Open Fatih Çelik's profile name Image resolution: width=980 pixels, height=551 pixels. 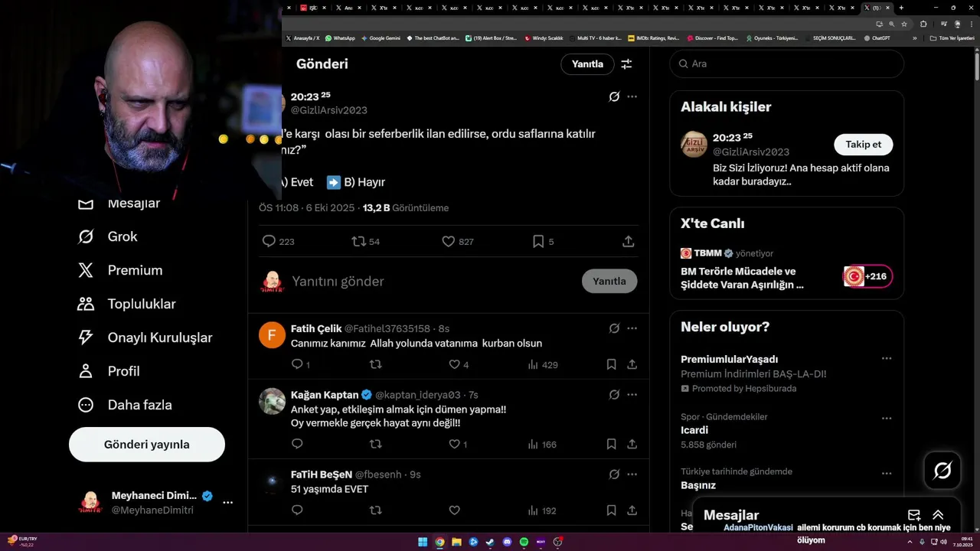tap(316, 328)
